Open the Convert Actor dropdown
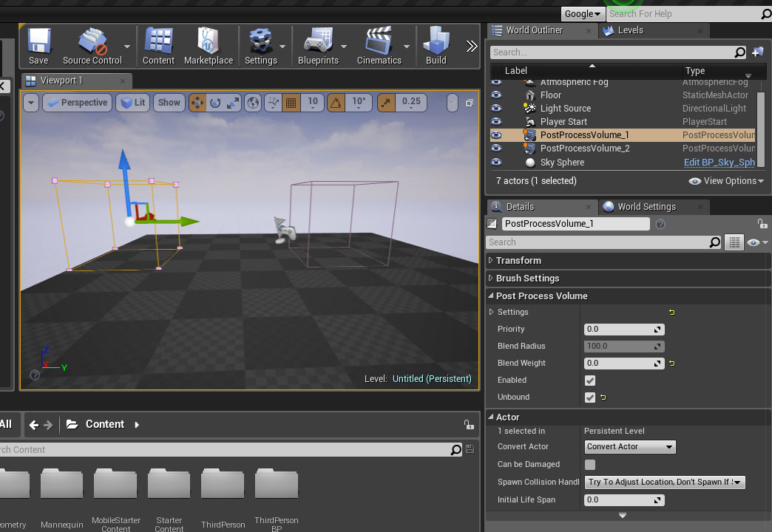The image size is (772, 532). (x=630, y=446)
